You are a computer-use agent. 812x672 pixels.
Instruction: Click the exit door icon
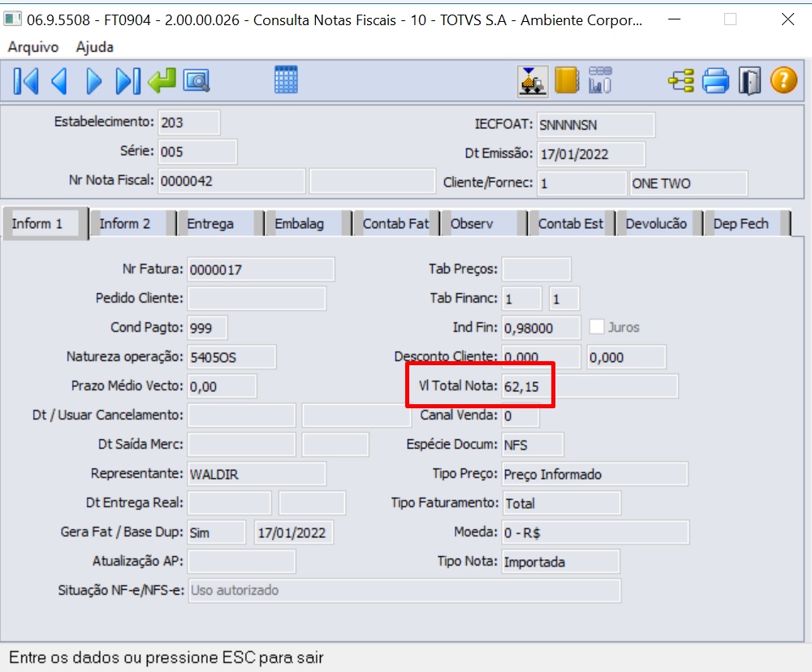(x=749, y=81)
